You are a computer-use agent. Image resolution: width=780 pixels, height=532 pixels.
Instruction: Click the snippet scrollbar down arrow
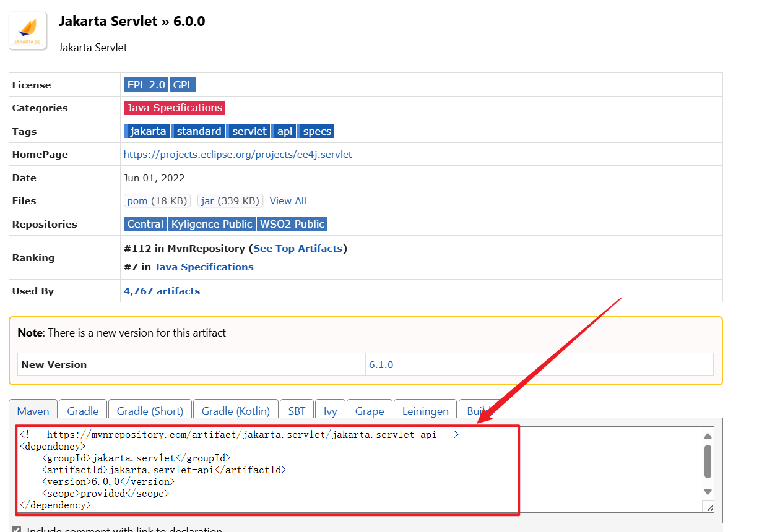708,492
